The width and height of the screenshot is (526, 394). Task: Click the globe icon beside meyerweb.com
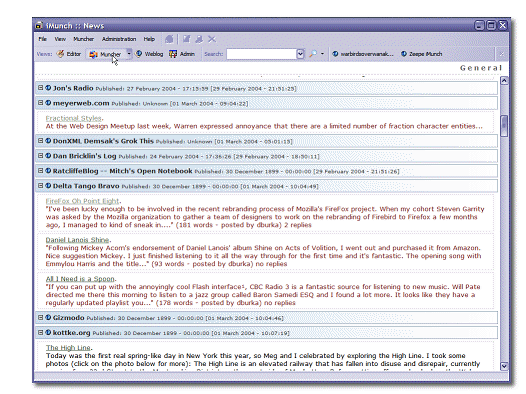coord(48,103)
